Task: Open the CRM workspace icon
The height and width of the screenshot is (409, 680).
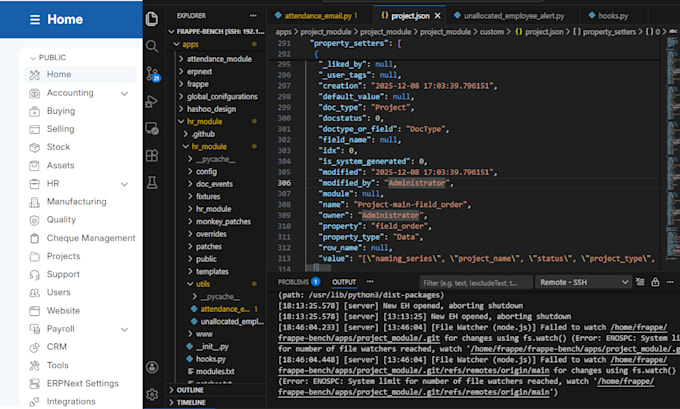Action: pyautogui.click(x=34, y=347)
